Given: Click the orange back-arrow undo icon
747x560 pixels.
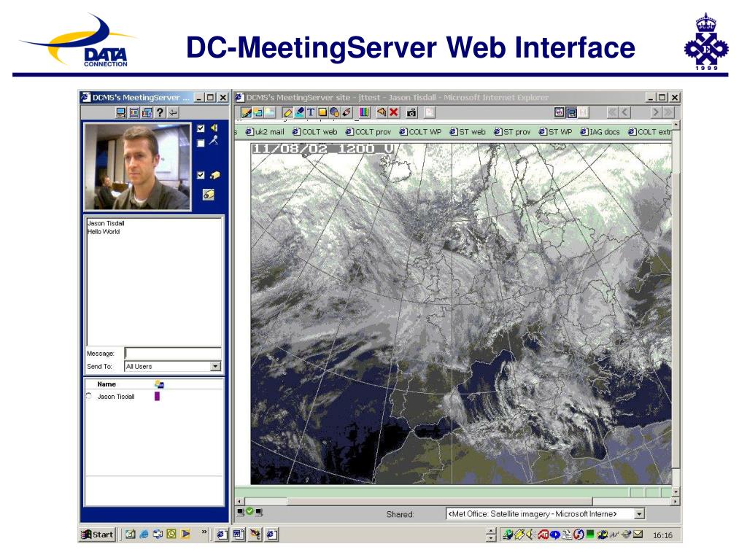Looking at the screenshot, I should (x=382, y=112).
